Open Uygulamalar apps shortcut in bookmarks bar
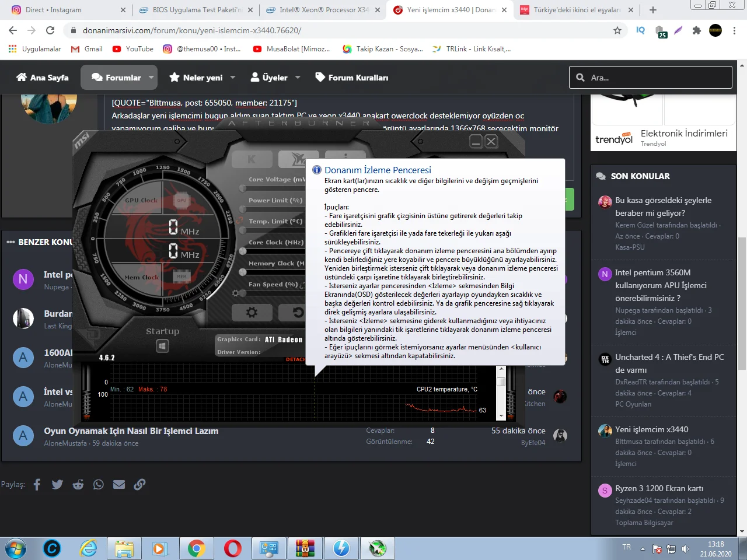Screen dimensions: 747x560 pyautogui.click(x=34, y=49)
